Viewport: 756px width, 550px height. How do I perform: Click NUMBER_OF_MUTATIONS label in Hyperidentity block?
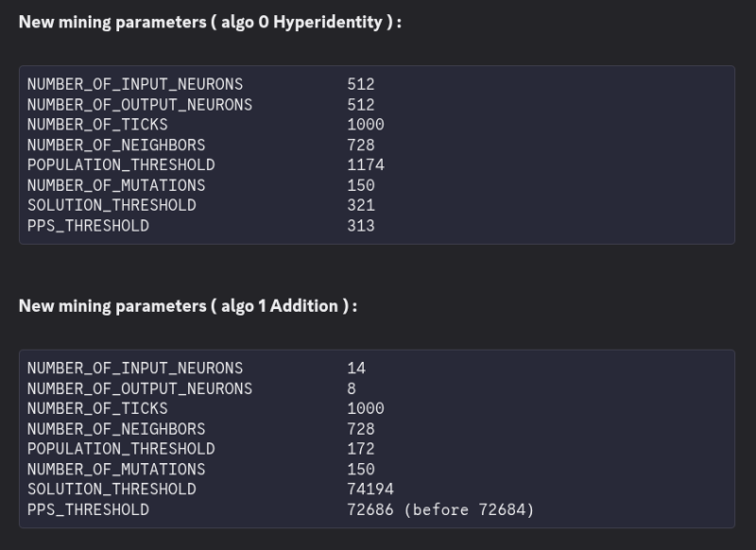115,185
